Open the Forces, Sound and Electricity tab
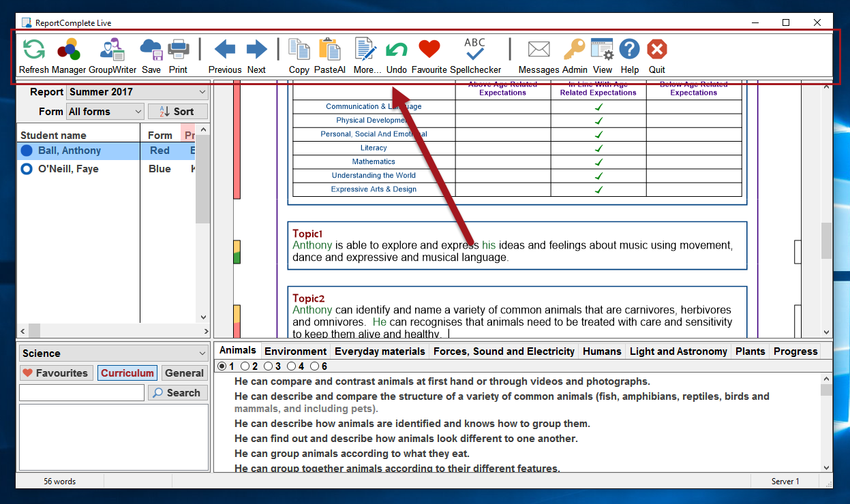Viewport: 850px width, 504px height. pos(504,351)
